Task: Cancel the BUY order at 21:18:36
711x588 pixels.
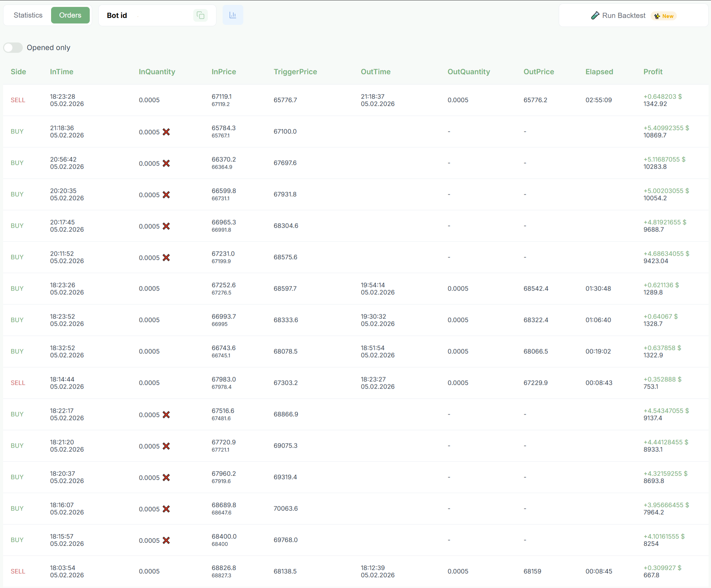Action: [x=166, y=132]
